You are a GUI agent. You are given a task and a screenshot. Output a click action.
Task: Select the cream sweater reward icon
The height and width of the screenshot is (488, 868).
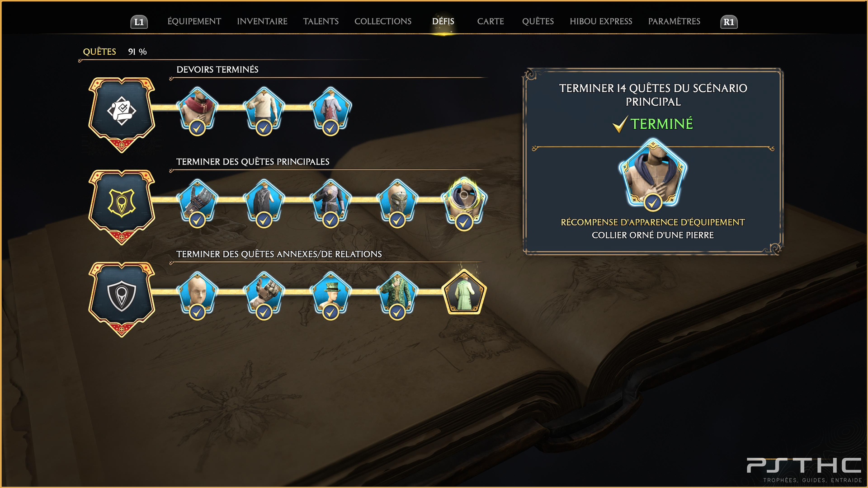(264, 110)
